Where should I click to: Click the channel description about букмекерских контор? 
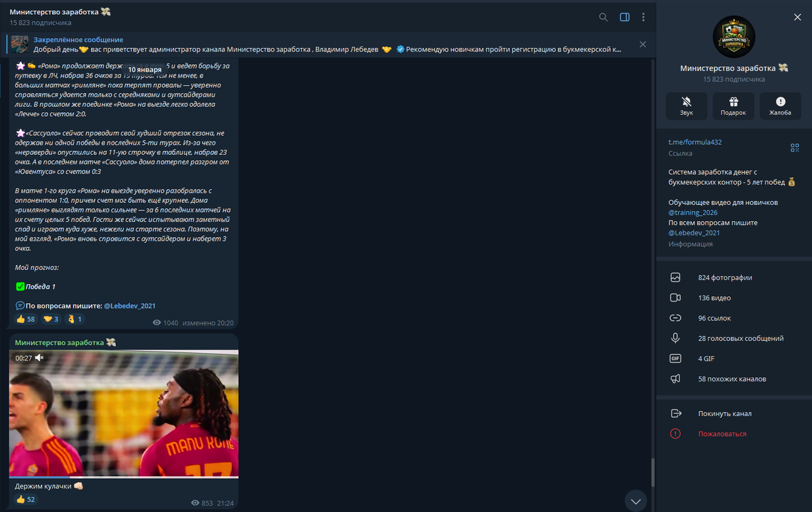click(731, 177)
